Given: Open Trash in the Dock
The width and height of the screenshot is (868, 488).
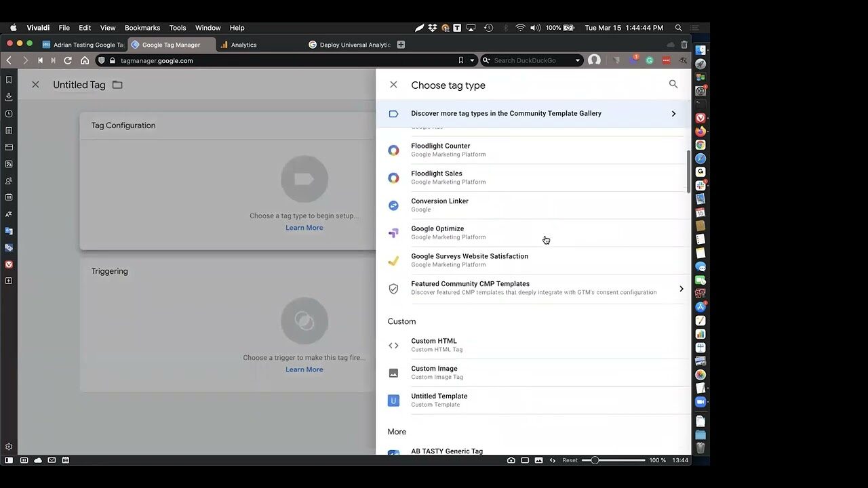Looking at the screenshot, I should (x=701, y=448).
